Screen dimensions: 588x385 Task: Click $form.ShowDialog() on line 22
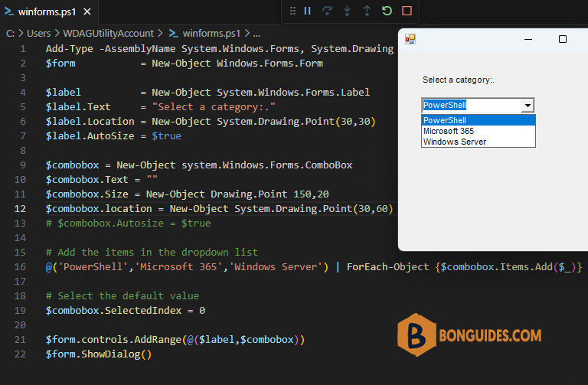pos(99,354)
